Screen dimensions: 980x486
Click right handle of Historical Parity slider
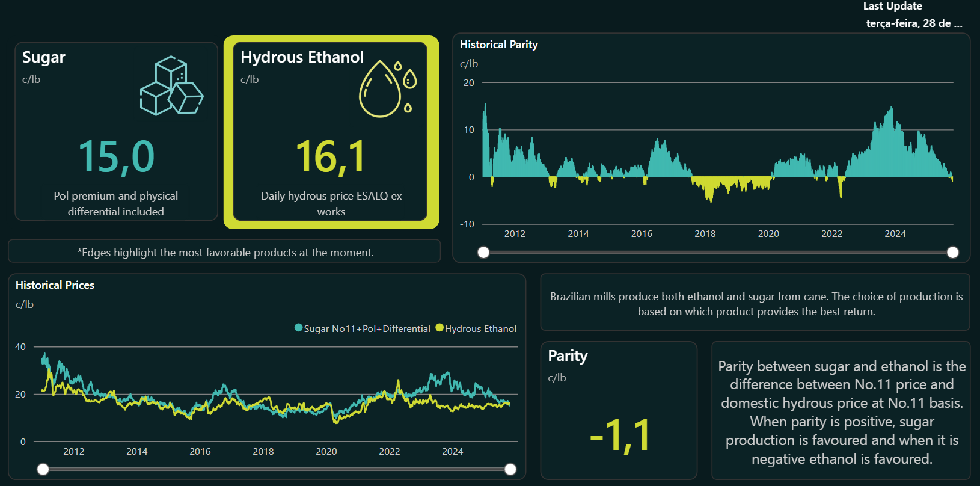pyautogui.click(x=952, y=253)
